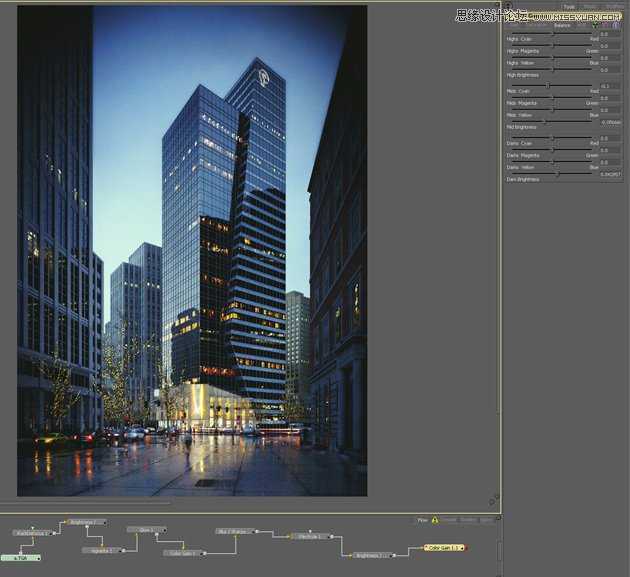Click the purple icon at tool header's right end

tap(616, 25)
